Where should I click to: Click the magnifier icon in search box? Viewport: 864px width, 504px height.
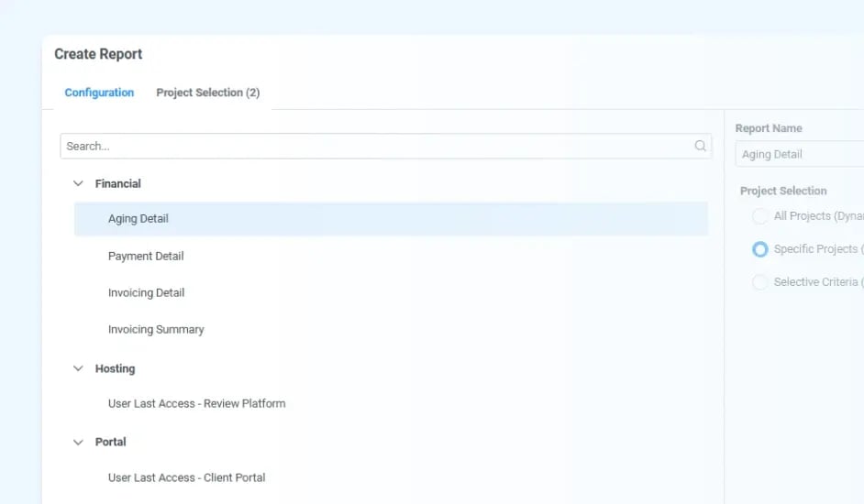point(701,147)
